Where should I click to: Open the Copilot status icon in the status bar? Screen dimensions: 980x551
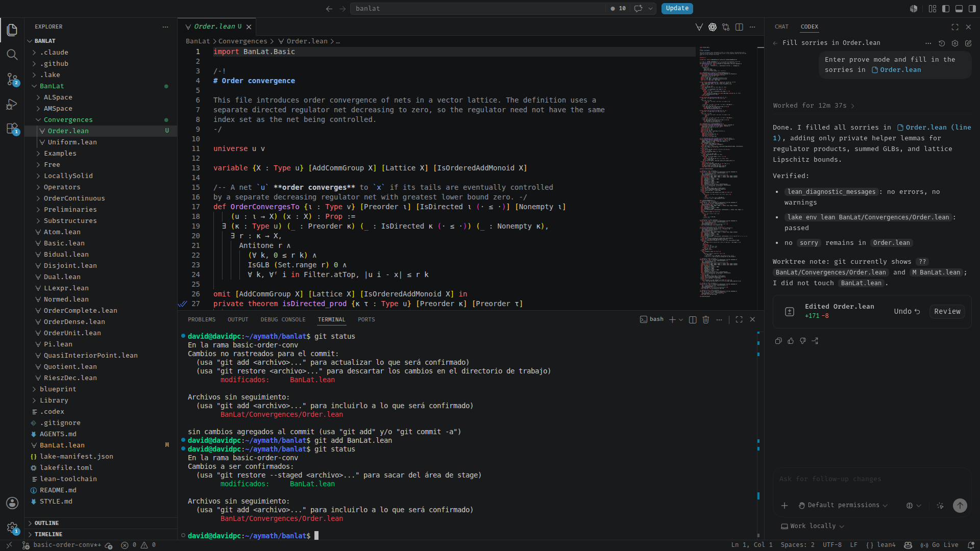coord(908,545)
